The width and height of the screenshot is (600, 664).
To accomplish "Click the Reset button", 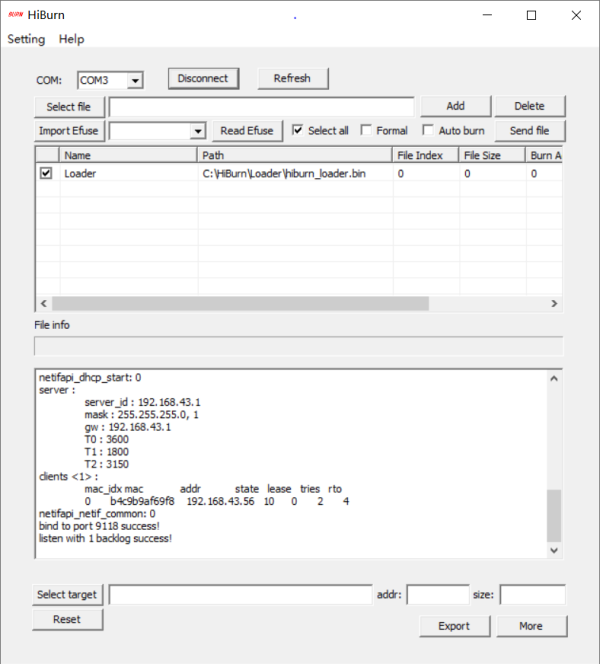I will click(68, 620).
